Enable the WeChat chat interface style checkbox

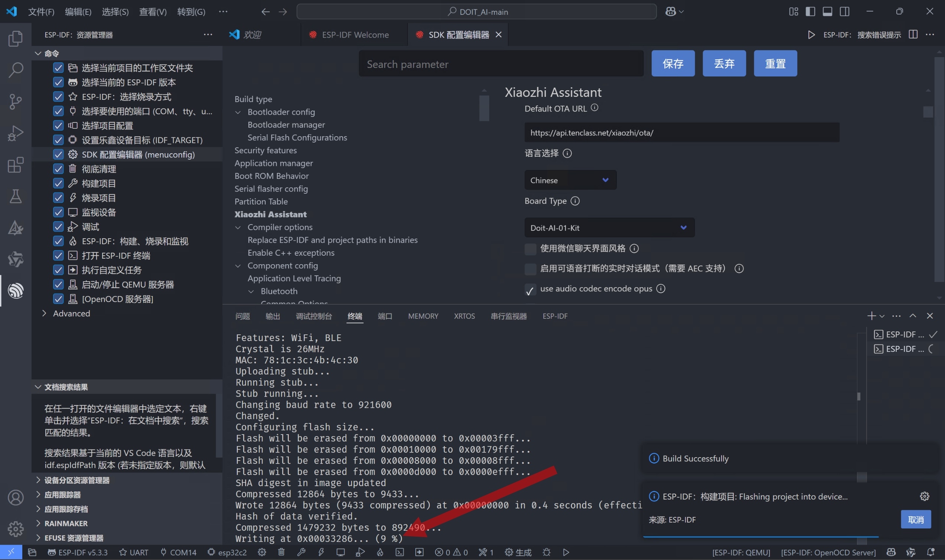coord(530,249)
